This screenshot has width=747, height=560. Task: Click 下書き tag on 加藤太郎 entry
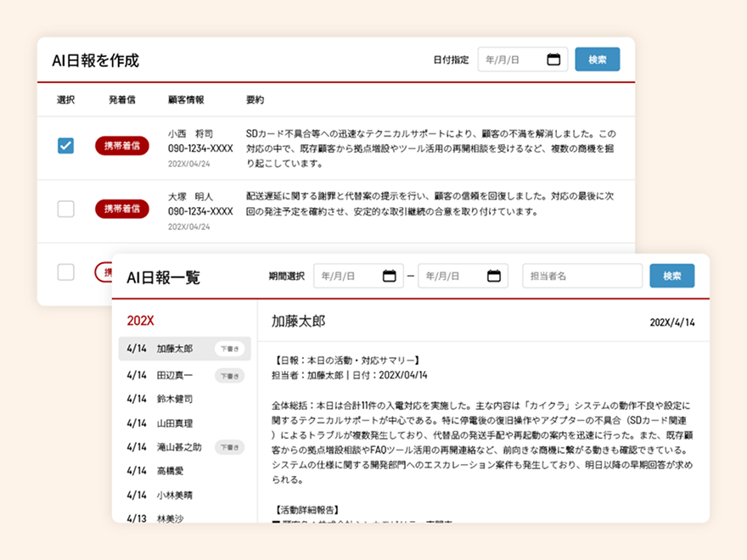tap(230, 349)
